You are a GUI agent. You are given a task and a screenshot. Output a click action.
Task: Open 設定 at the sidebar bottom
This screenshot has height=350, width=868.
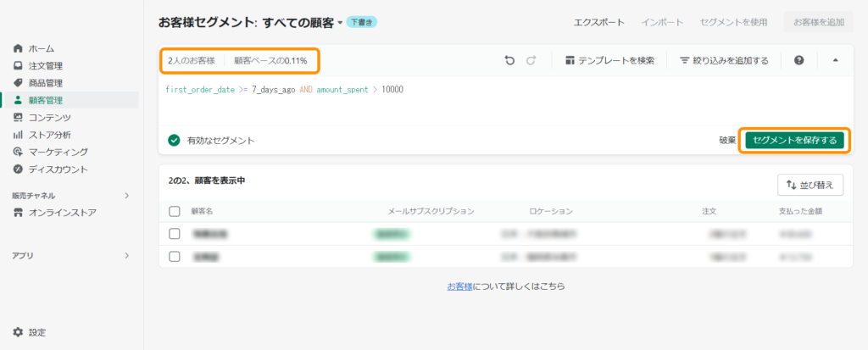pos(36,332)
